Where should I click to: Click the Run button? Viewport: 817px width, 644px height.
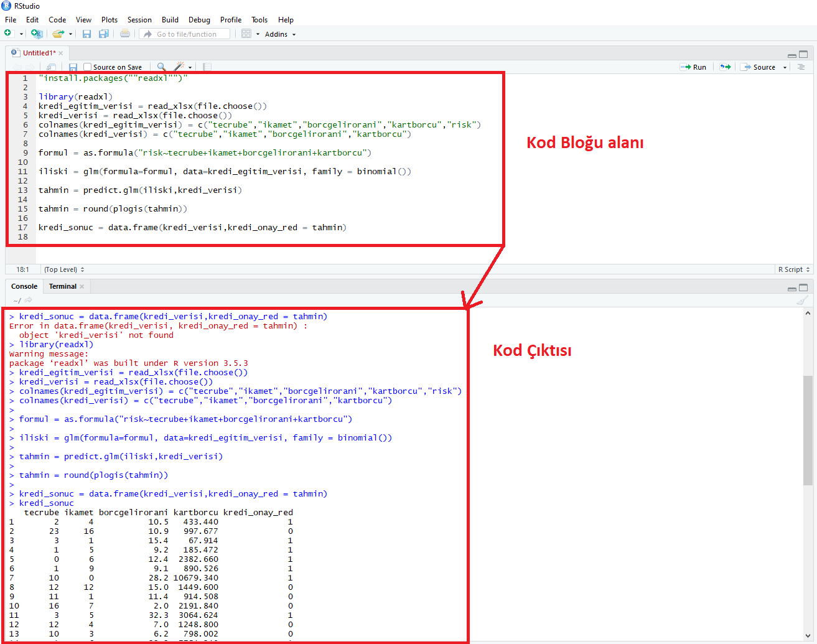[x=694, y=67]
